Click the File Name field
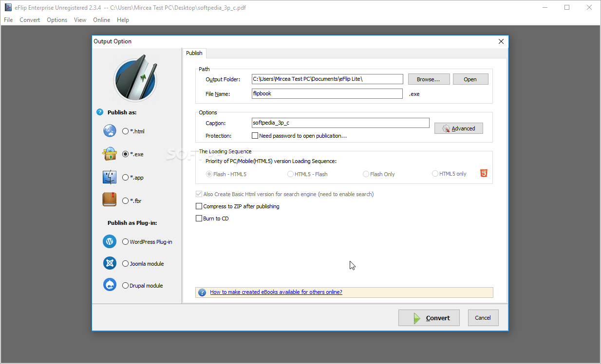This screenshot has width=601, height=364. [x=327, y=93]
